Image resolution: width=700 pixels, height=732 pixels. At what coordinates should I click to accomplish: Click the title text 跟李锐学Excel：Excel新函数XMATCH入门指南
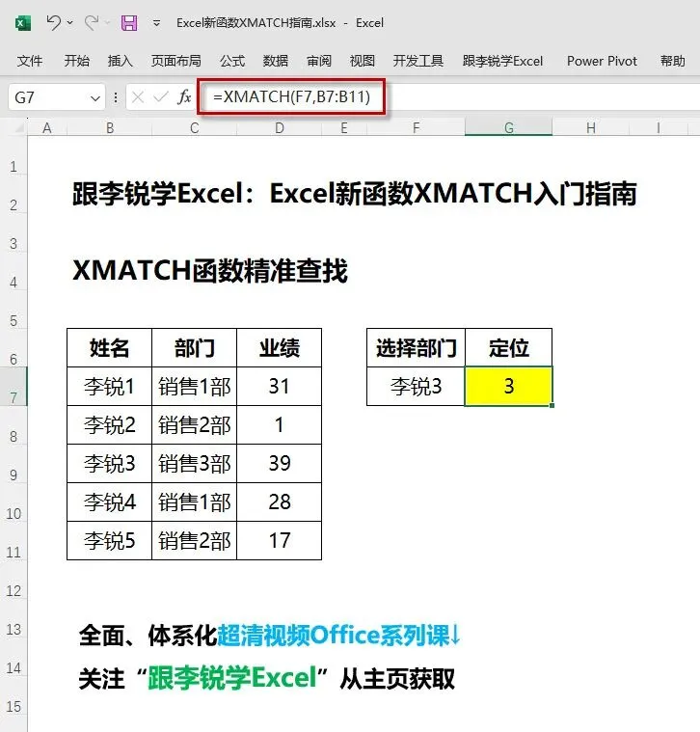[x=355, y=193]
